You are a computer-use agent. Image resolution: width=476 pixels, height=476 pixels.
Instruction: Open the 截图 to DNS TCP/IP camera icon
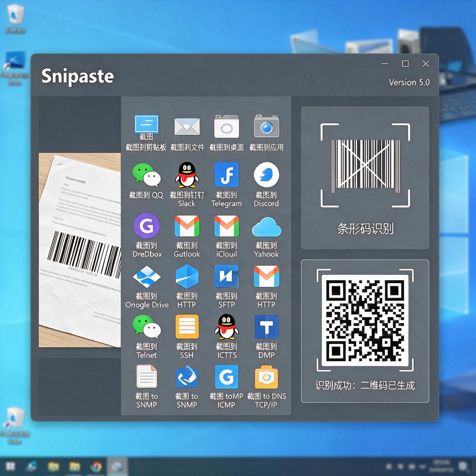(266, 377)
